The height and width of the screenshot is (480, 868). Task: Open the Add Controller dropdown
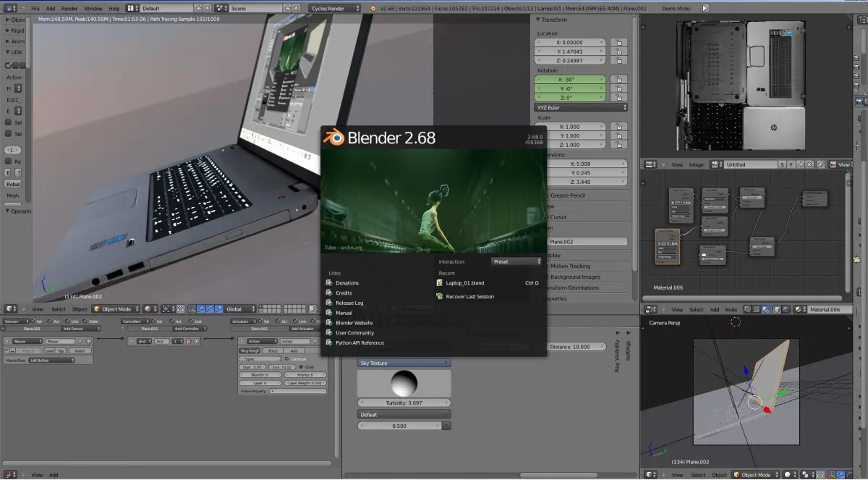(190, 329)
